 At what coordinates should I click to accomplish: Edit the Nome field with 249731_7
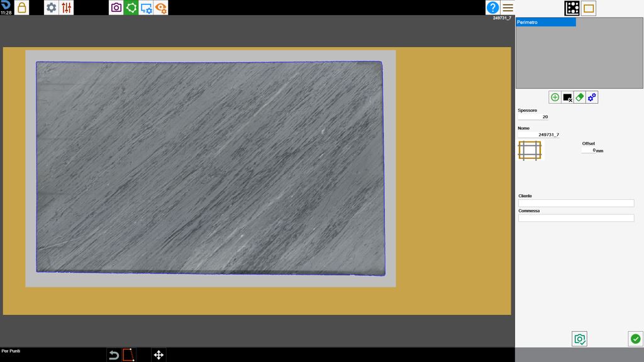pyautogui.click(x=538, y=134)
